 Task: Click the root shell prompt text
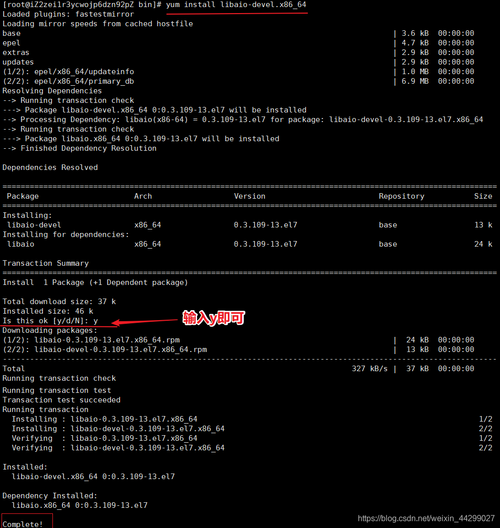point(82,5)
